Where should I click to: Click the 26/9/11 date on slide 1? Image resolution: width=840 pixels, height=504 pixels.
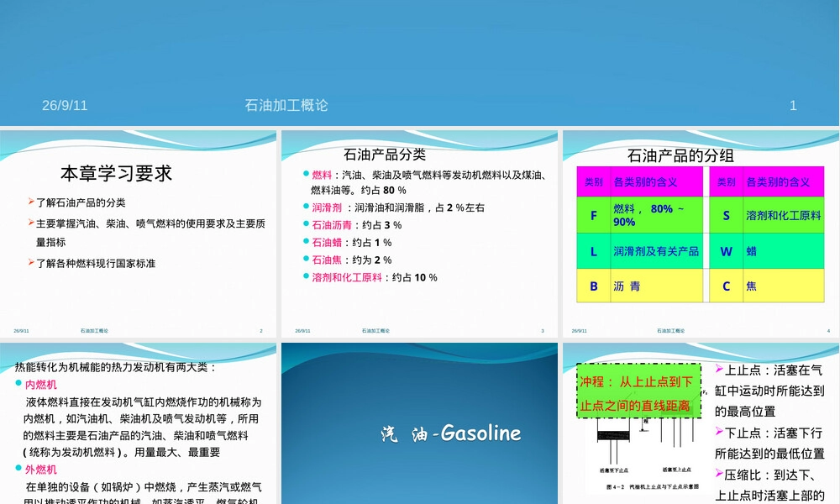coord(65,106)
